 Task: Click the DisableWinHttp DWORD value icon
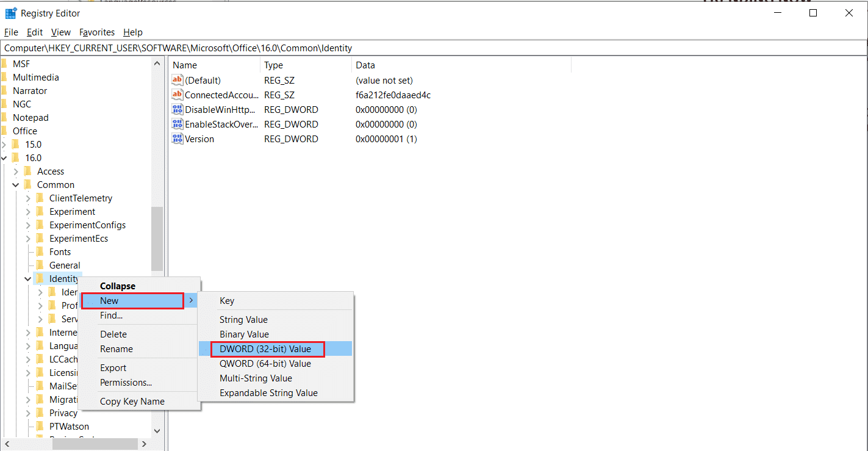[x=178, y=109]
